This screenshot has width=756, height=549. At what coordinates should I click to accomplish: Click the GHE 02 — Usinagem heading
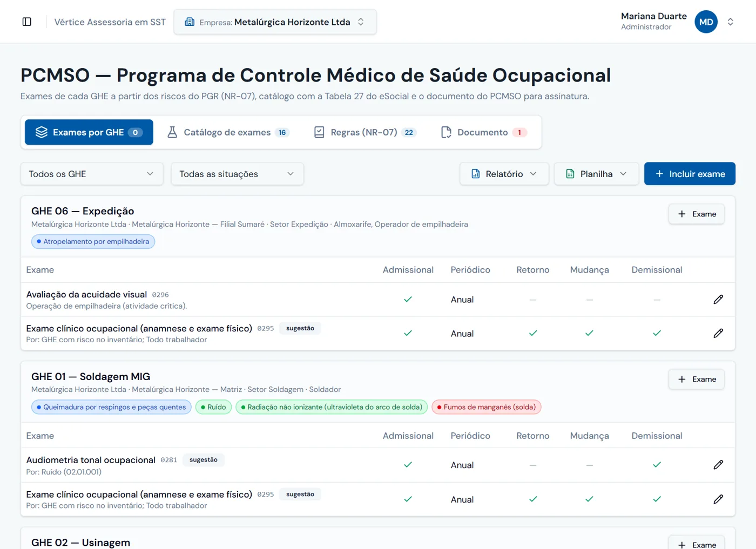(80, 543)
